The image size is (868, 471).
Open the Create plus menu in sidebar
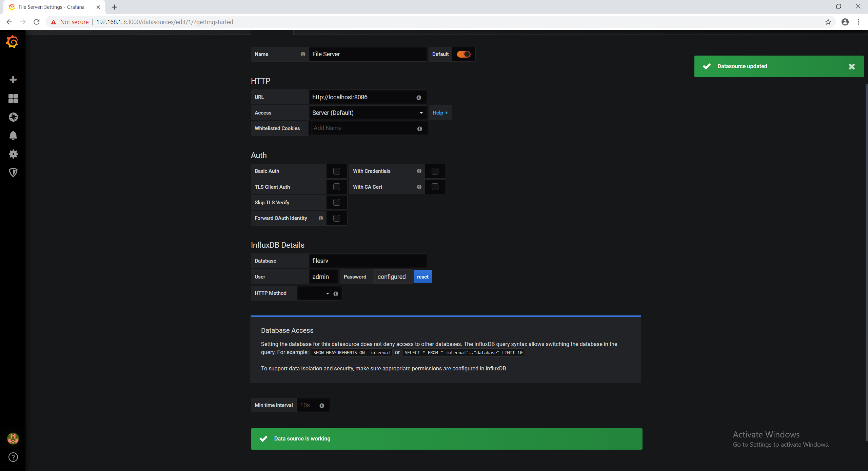(13, 80)
